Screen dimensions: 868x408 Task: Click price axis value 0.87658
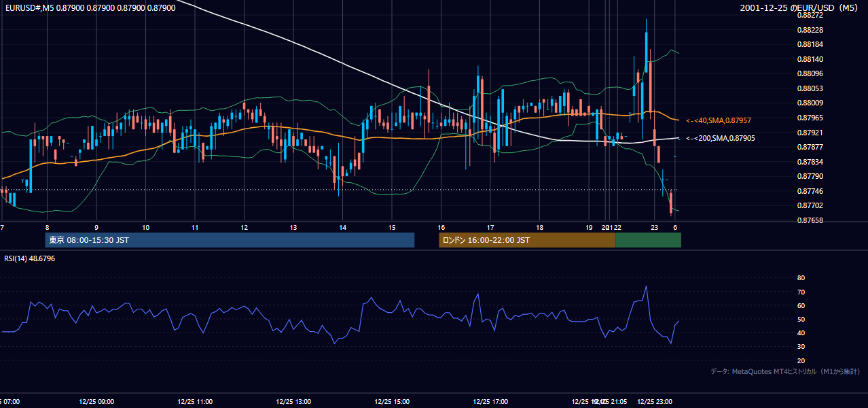tap(810, 220)
